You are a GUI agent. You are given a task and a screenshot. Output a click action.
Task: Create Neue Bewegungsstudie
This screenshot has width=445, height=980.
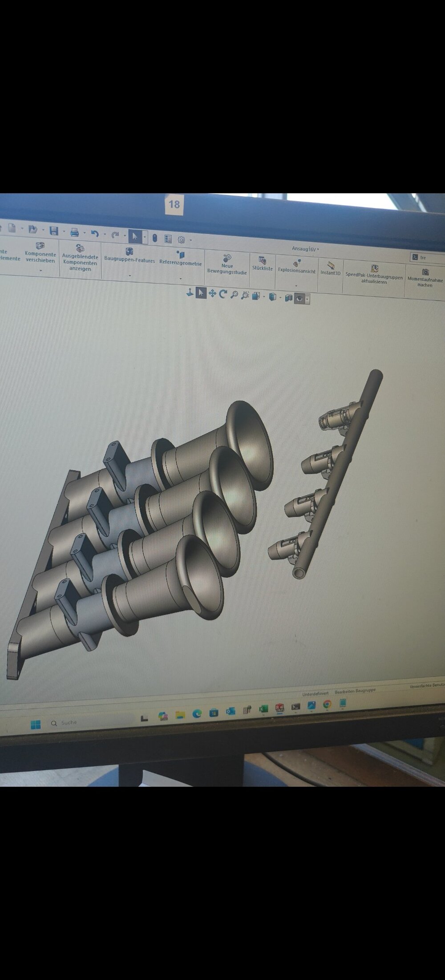point(227,264)
